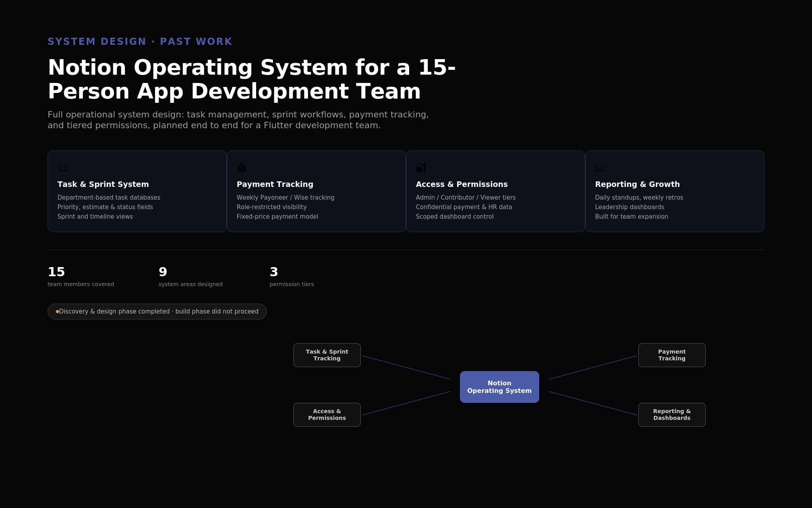This screenshot has width=812, height=508.
Task: Click the Task & Sprint Tracking diagram node
Action: [x=327, y=355]
